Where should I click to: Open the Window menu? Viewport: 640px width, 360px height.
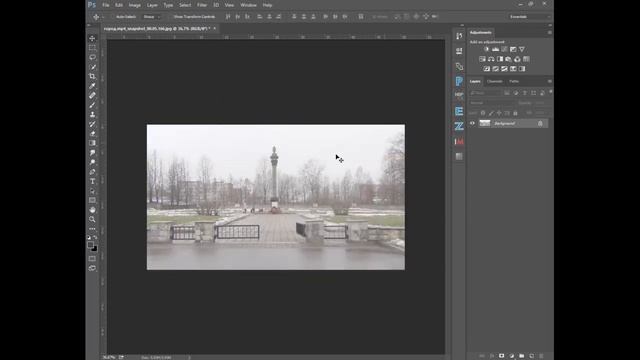[x=249, y=5]
